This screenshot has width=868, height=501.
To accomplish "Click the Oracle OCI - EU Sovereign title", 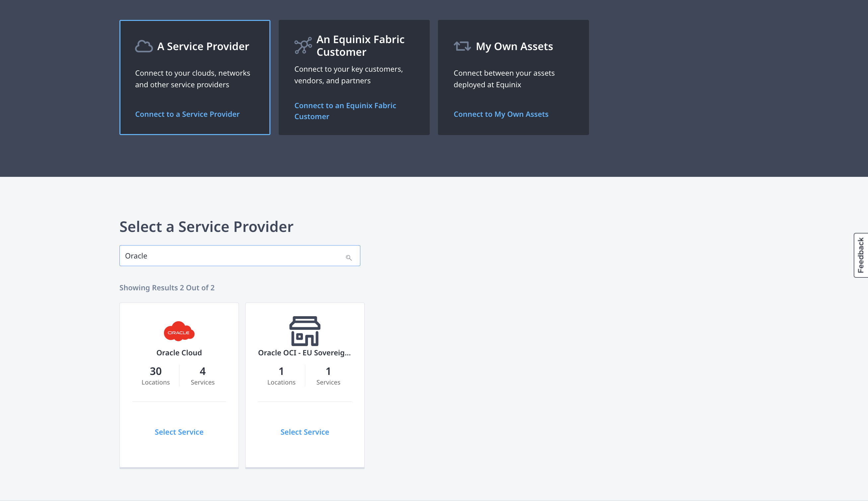I will [x=305, y=353].
